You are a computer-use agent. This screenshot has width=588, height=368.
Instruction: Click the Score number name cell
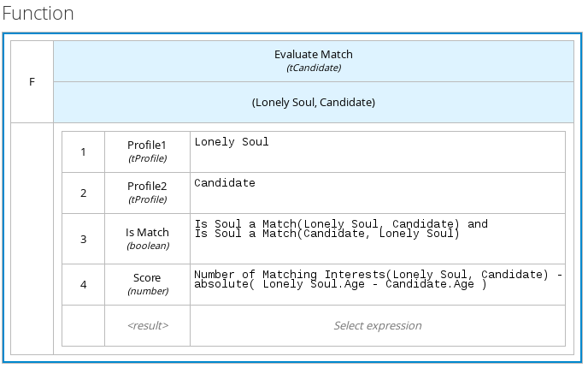(x=147, y=283)
